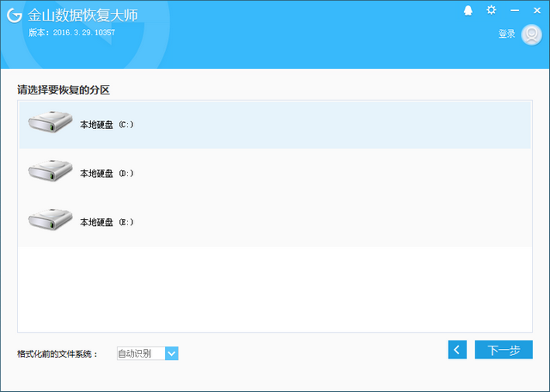
Task: Click the 金山数据恢复大师 title text
Action: [x=82, y=15]
